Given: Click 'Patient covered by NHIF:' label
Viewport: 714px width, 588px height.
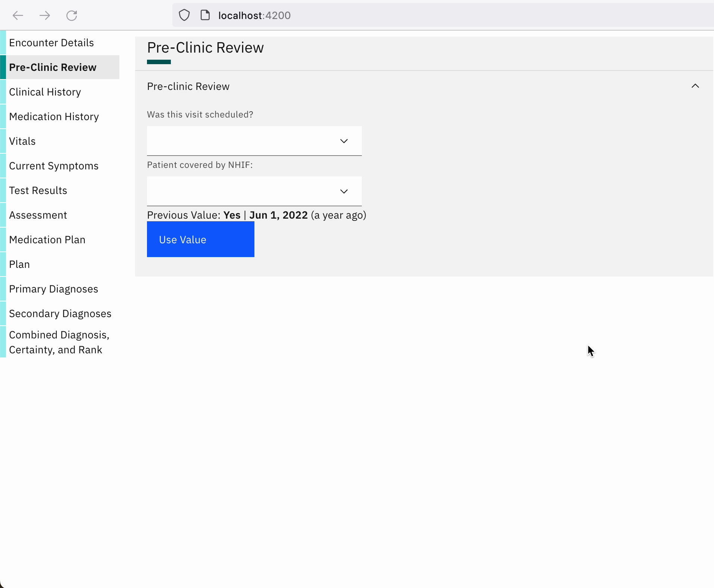Looking at the screenshot, I should tap(200, 165).
